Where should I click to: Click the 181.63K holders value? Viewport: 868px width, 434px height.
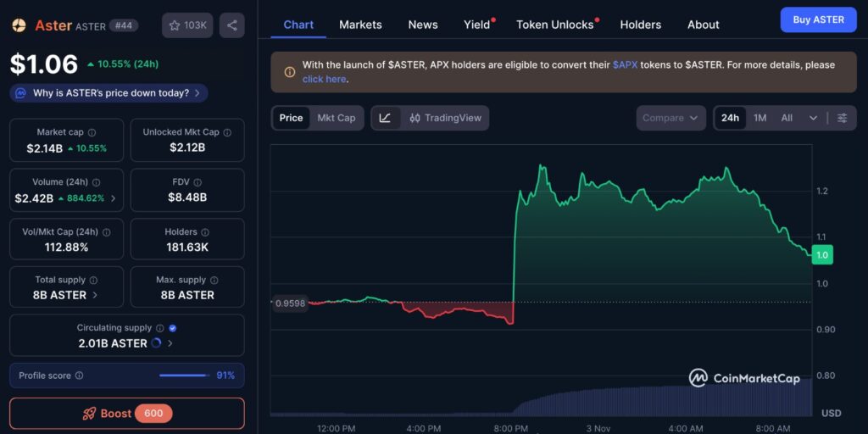(x=187, y=247)
